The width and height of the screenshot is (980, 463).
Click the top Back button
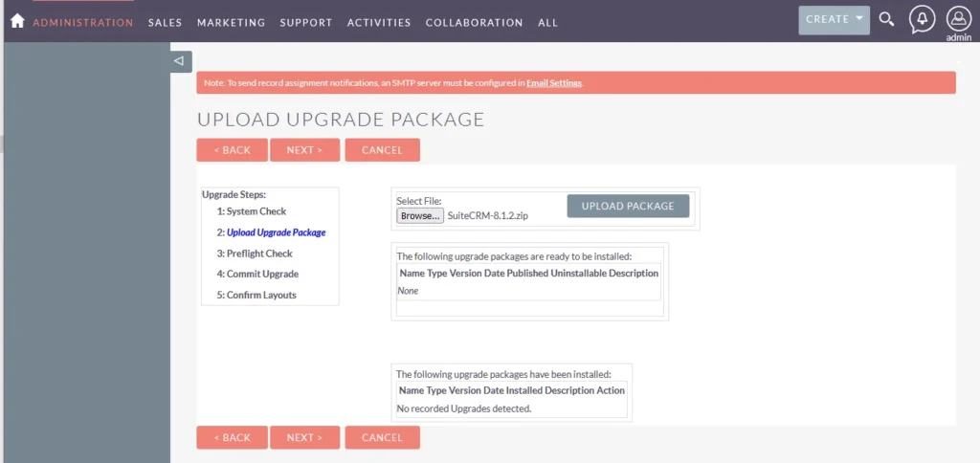[x=232, y=150]
